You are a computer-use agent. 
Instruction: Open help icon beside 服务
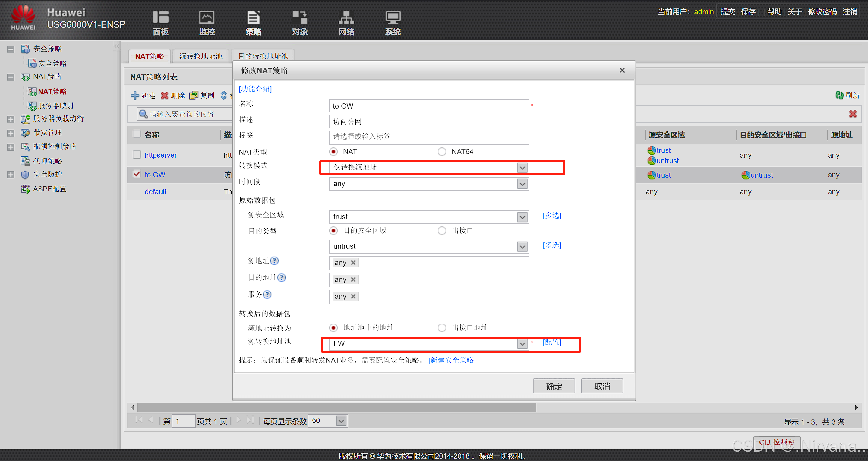click(267, 295)
